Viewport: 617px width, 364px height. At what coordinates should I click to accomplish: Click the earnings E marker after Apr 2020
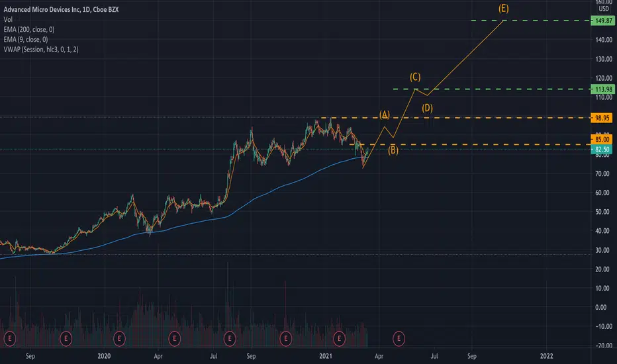(174, 338)
